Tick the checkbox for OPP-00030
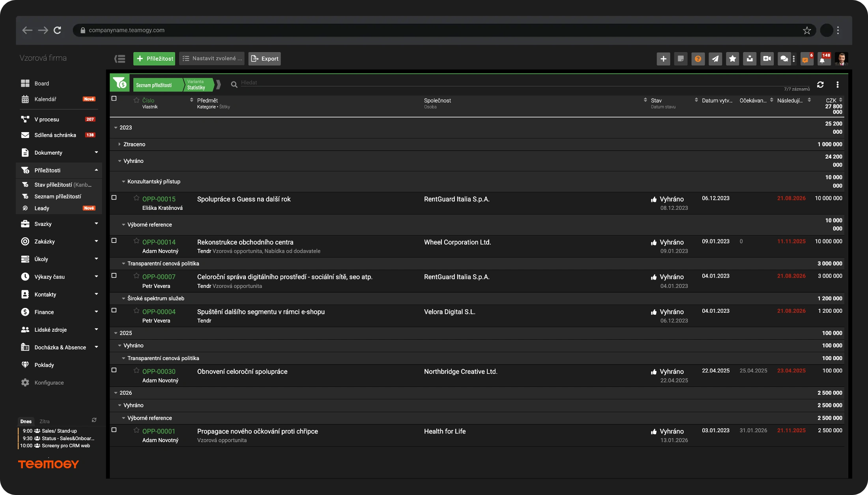Image resolution: width=868 pixels, height=495 pixels. (114, 370)
